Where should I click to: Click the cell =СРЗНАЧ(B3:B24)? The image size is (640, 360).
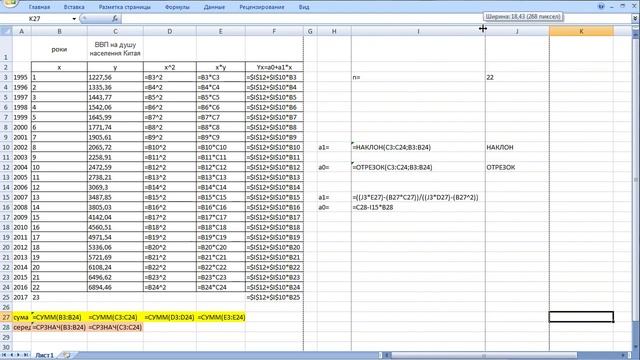59,327
